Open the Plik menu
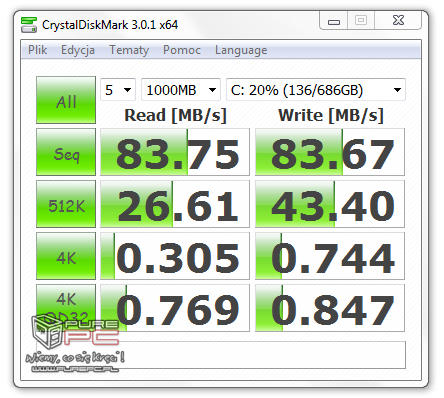Image resolution: width=444 pixels, height=398 pixels. (37, 50)
